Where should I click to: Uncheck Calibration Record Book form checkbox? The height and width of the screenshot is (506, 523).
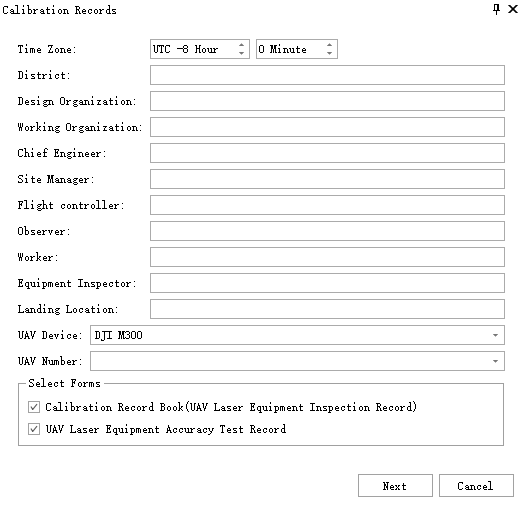(34, 407)
